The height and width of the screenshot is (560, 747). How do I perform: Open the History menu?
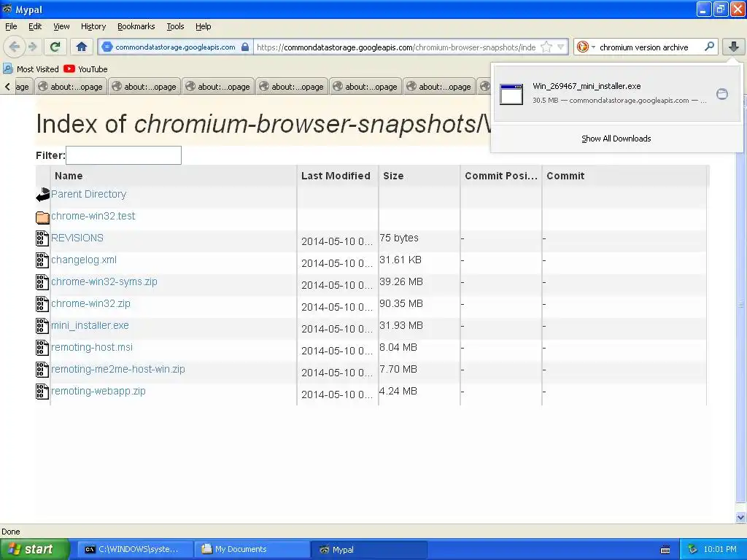coord(93,26)
